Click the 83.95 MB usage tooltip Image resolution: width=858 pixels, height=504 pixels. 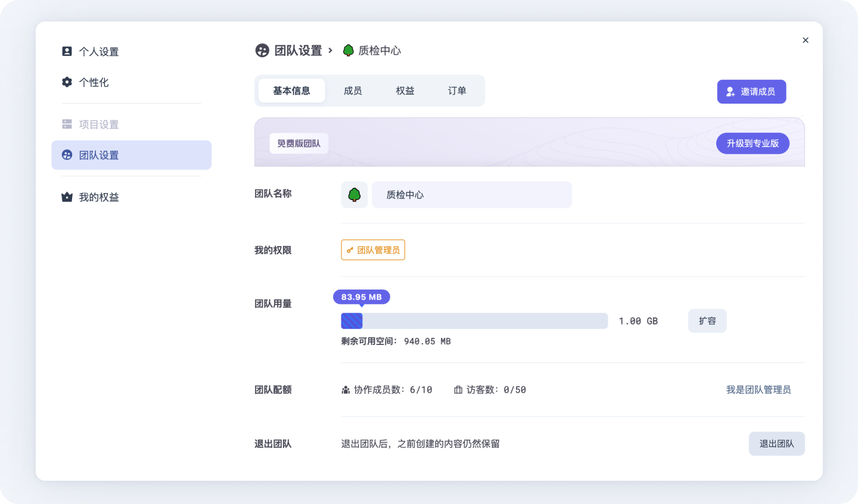[x=362, y=297]
